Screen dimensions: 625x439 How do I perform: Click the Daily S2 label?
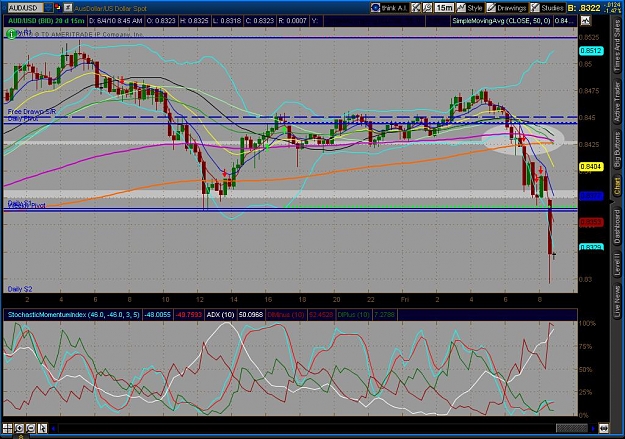coord(20,289)
